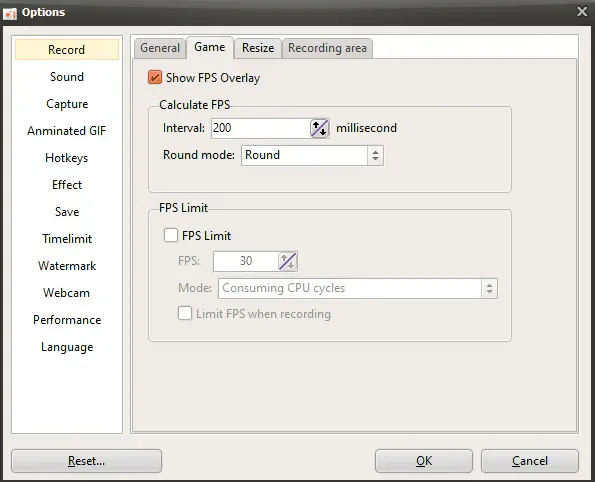595x482 pixels.
Task: Click the Interval value field
Action: [x=261, y=128]
